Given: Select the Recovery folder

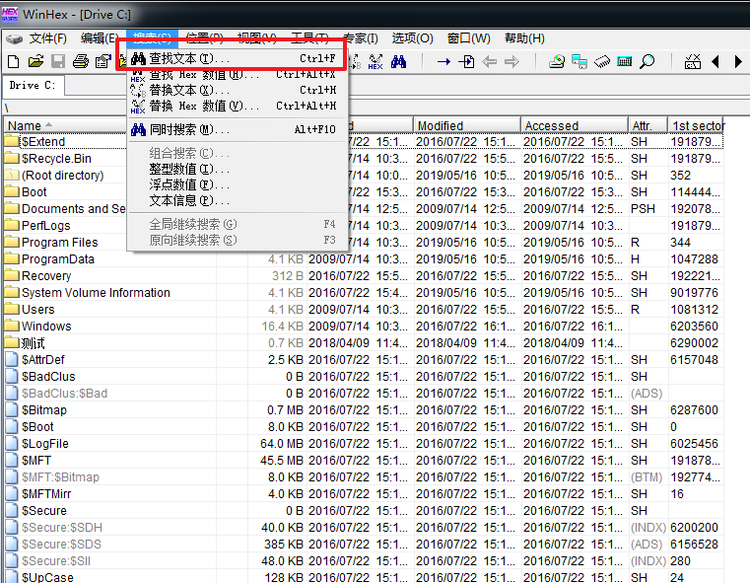Looking at the screenshot, I should tap(46, 275).
